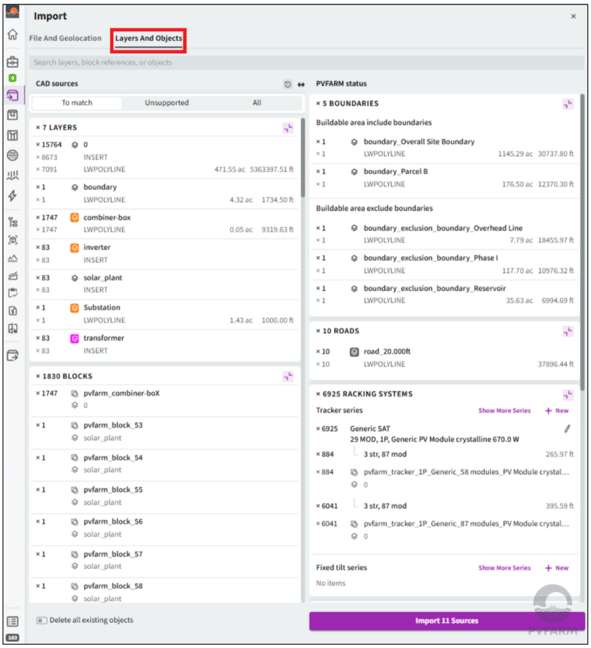Click New next to Tracker series
Viewport: 591px width, 648px height.
tap(557, 411)
